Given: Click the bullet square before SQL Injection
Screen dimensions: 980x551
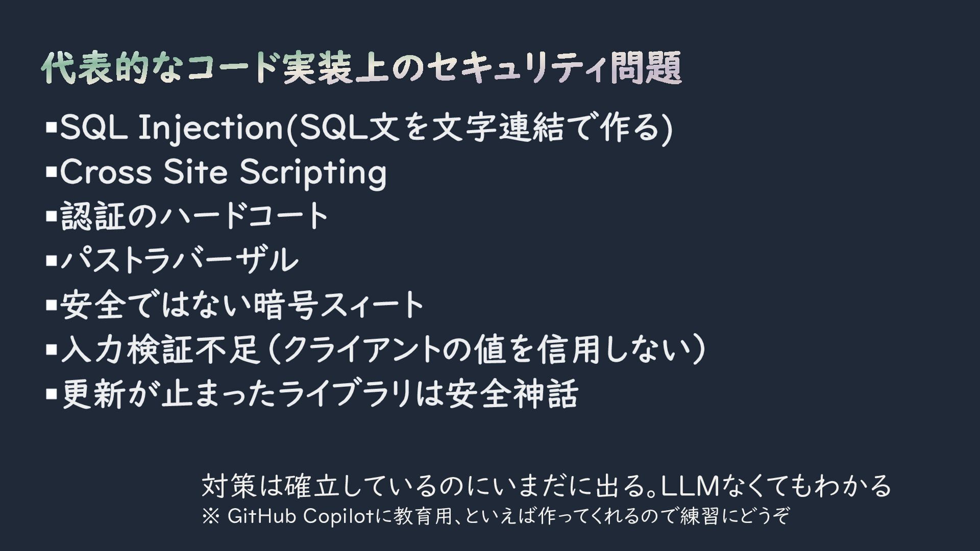Looking at the screenshot, I should 51,127.
